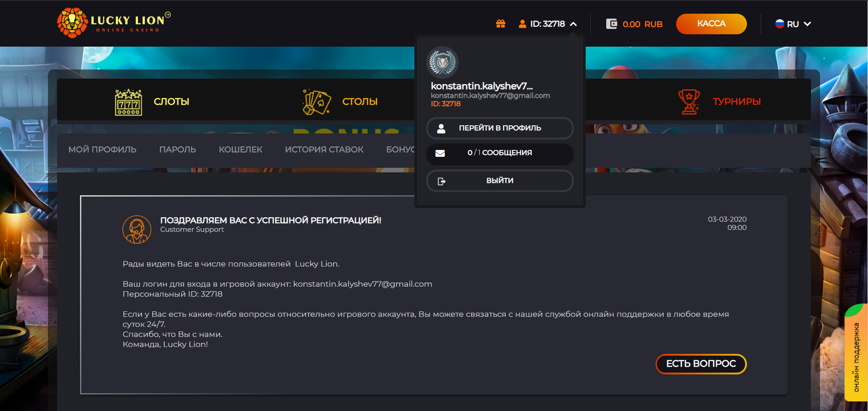Click the profile avatar in the dropdown
Viewport: 868px width, 411px height.
point(442,62)
